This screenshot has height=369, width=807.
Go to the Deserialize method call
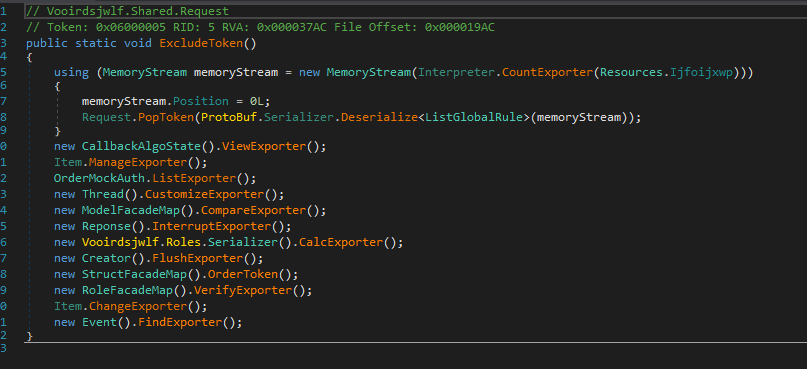pos(379,117)
